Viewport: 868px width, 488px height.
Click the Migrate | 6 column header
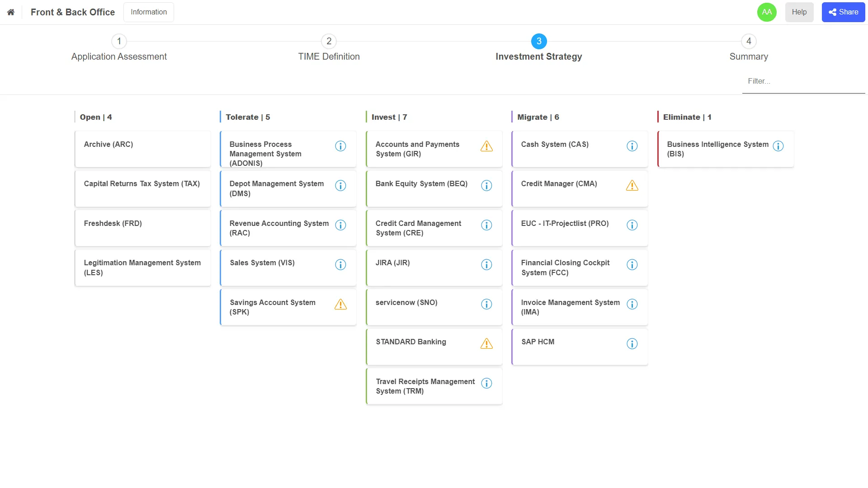tap(538, 117)
